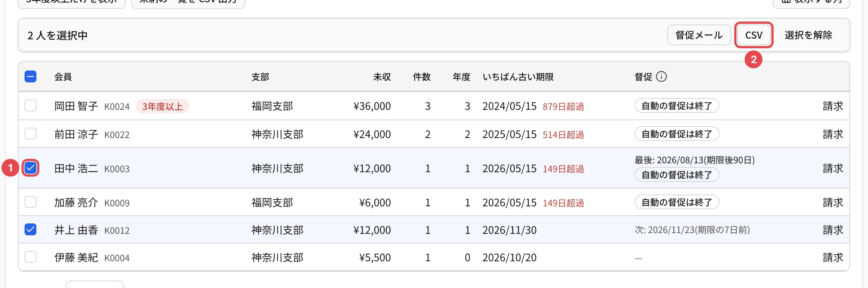Click the 最後: 2026/08/13(期限後90日) reminder text
The image size is (868, 288).
pos(694,160)
